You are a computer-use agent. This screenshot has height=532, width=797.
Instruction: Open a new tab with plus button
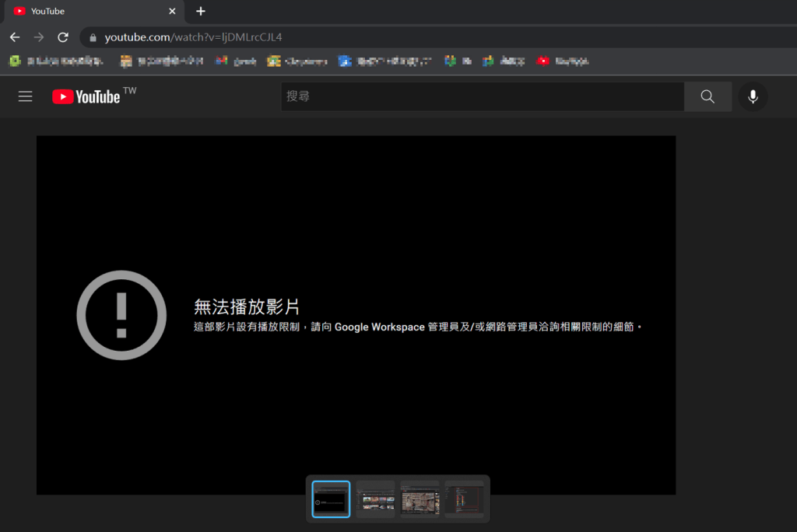(201, 11)
